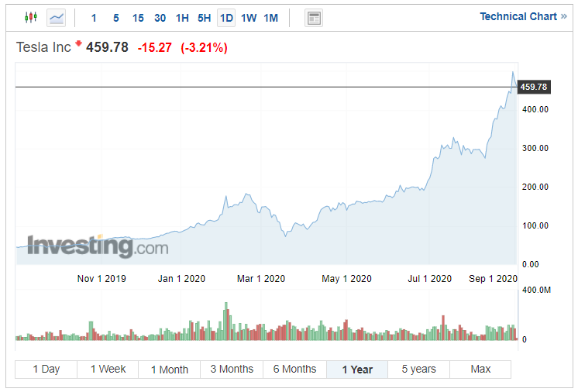View the Max time range
Image resolution: width=578 pixels, height=392 pixels.
[x=480, y=370]
